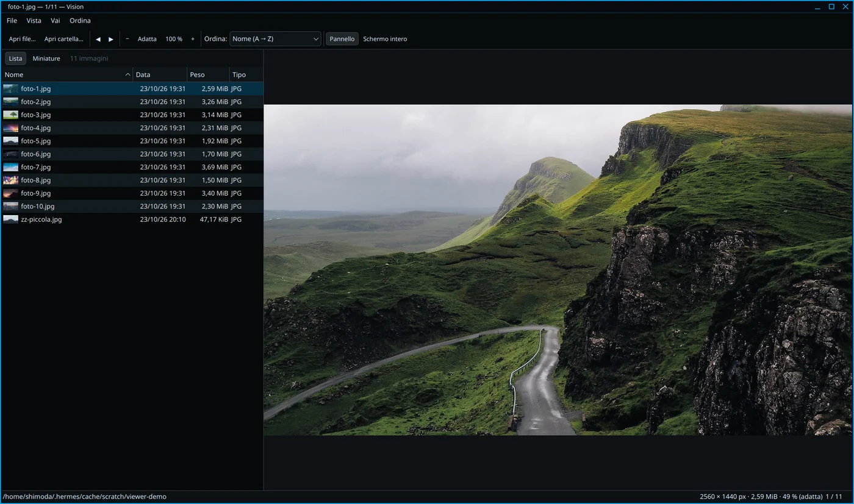The width and height of the screenshot is (854, 504).
Task: Click the Apri cartella... button
Action: click(x=63, y=39)
